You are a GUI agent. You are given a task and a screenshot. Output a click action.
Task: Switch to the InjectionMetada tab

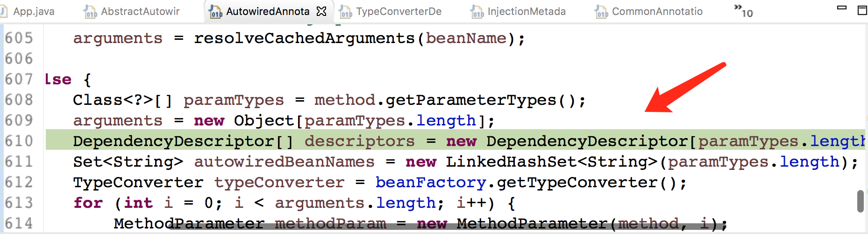pos(526,11)
